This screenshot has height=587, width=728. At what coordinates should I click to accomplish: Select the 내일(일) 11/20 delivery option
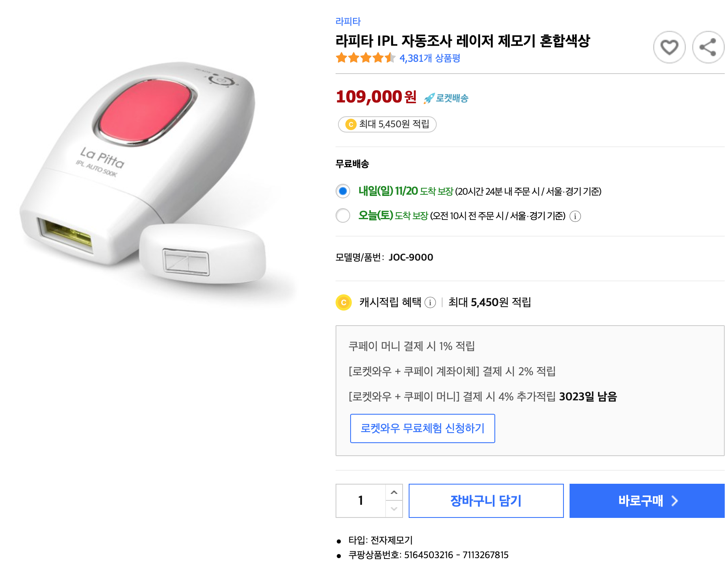coord(343,191)
